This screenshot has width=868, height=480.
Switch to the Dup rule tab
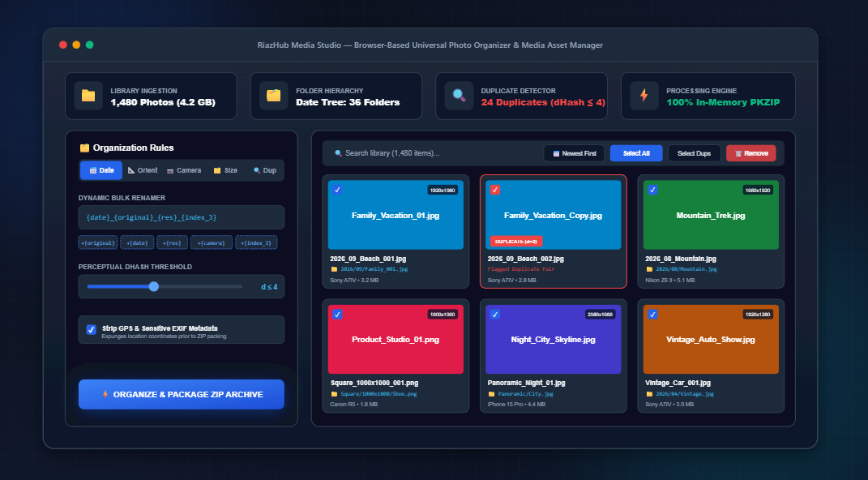(264, 170)
